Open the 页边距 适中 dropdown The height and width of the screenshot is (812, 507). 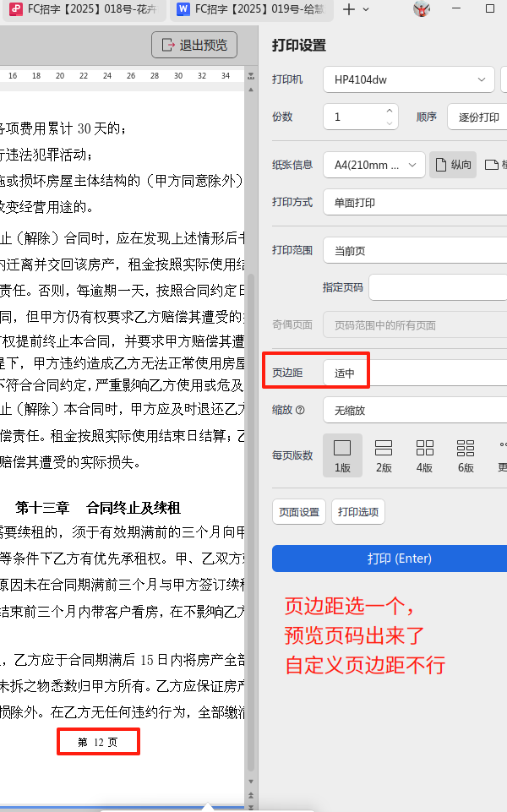click(415, 373)
